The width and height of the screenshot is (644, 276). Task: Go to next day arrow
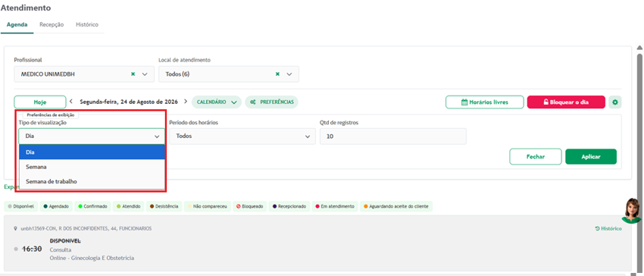tap(185, 101)
